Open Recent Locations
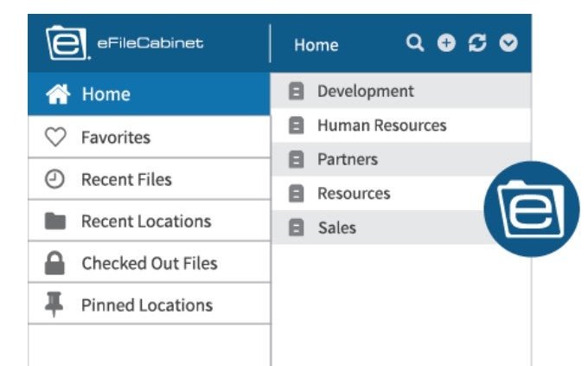Screen dimensions: 588x366 (149, 221)
